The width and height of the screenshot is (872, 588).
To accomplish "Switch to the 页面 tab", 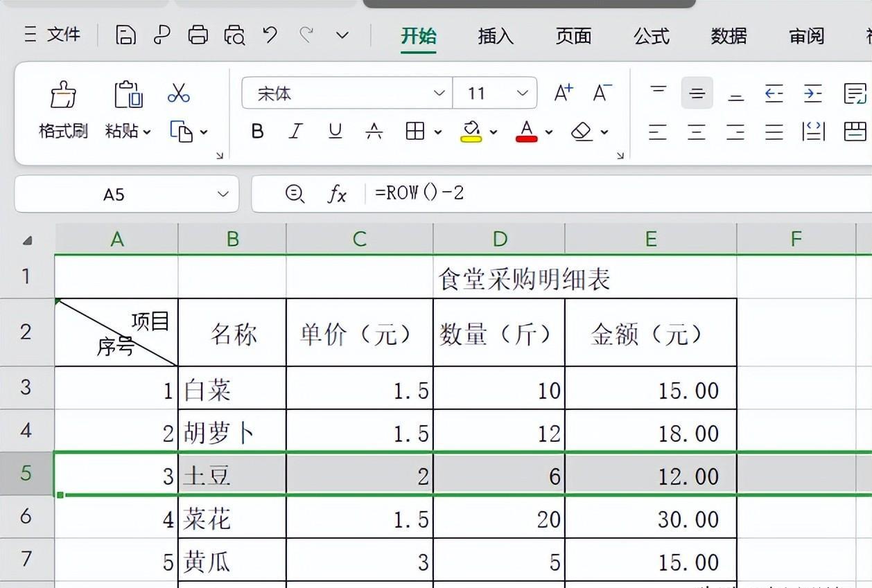I will [x=573, y=36].
